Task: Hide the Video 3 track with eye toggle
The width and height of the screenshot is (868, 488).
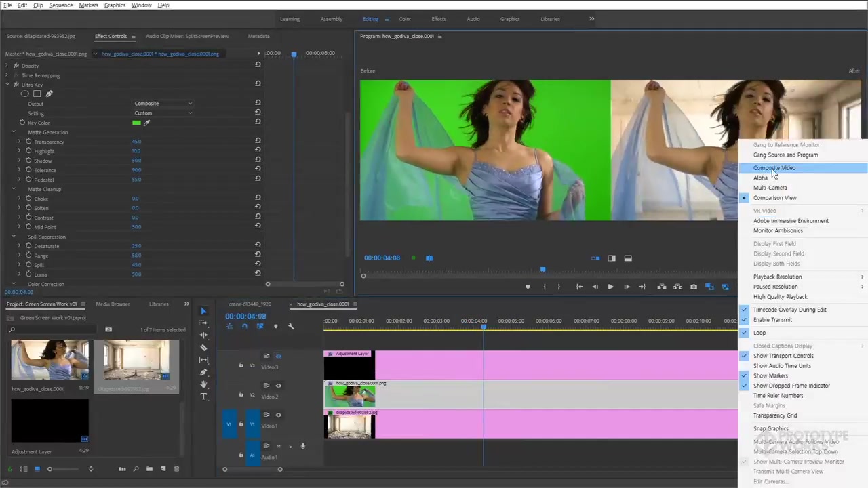Action: pos(278,356)
